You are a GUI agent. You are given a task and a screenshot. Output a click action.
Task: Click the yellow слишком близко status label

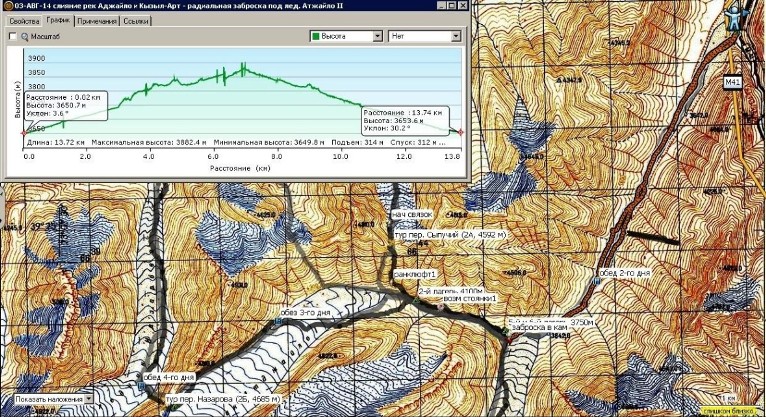click(731, 412)
